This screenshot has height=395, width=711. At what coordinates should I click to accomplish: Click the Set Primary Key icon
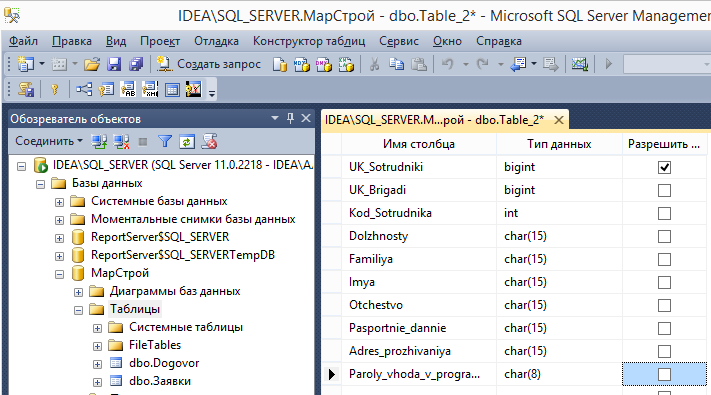[x=55, y=89]
